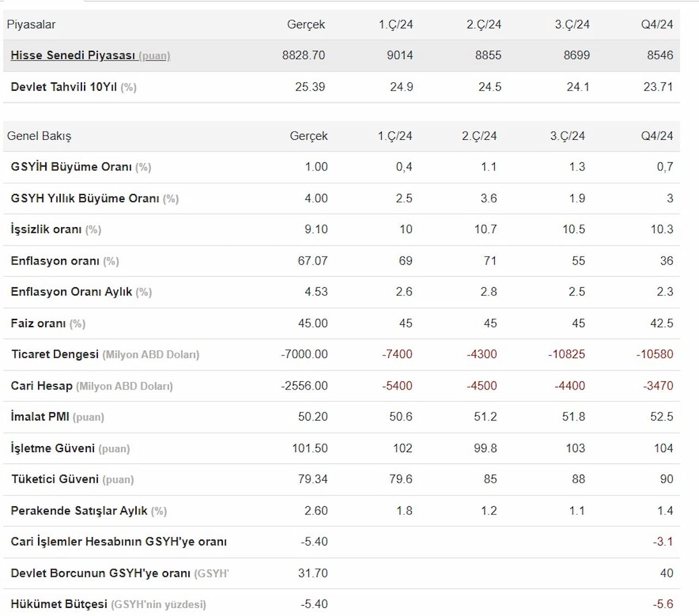Viewport: 699px width, 616px height.
Task: Click Perakende Satışlar Aylık label
Action: 79,511
